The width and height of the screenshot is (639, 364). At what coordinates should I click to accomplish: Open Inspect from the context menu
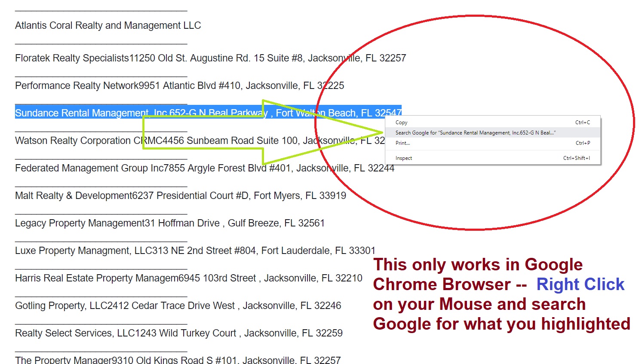click(x=492, y=158)
